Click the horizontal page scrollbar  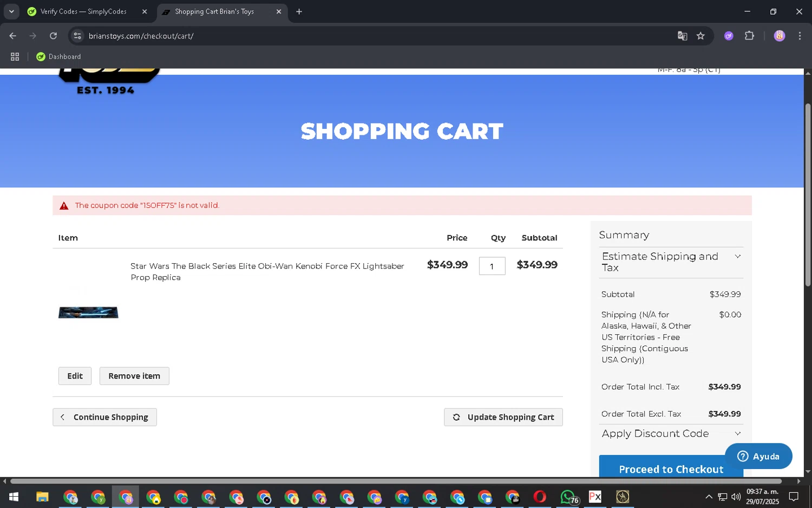point(396,481)
